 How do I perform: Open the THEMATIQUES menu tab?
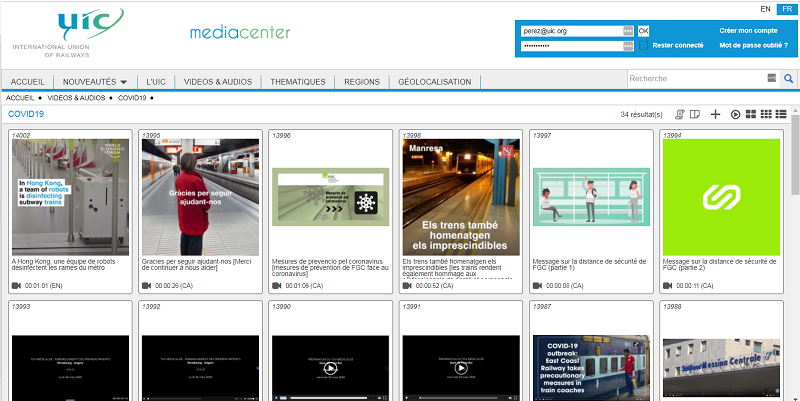pyautogui.click(x=297, y=82)
